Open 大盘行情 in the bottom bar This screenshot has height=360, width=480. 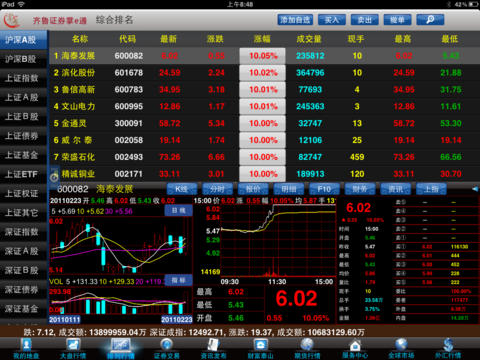tap(73, 349)
